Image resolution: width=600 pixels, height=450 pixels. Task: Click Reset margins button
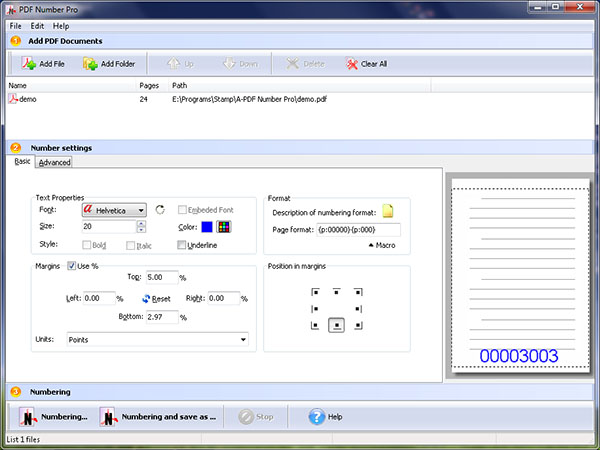(156, 299)
